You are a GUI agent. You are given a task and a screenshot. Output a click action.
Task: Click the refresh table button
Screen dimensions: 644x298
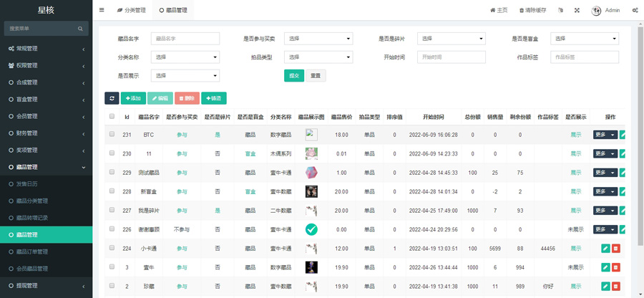click(112, 98)
